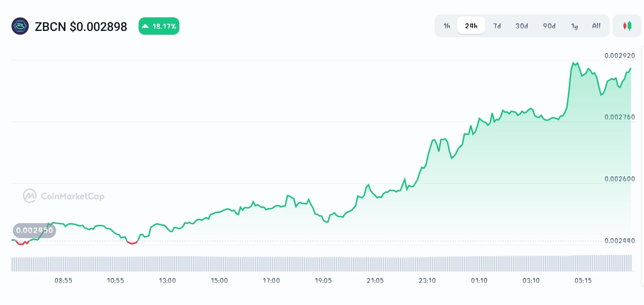Click the ZBCN $0.002898 price heading
Viewport: 644px width, 305px height.
point(81,26)
